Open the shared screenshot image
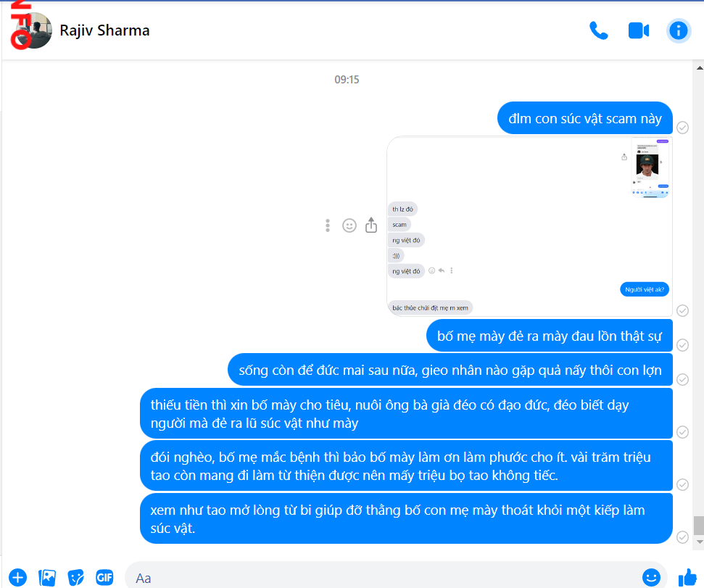Screen dimensions: 704x588 (x=529, y=226)
